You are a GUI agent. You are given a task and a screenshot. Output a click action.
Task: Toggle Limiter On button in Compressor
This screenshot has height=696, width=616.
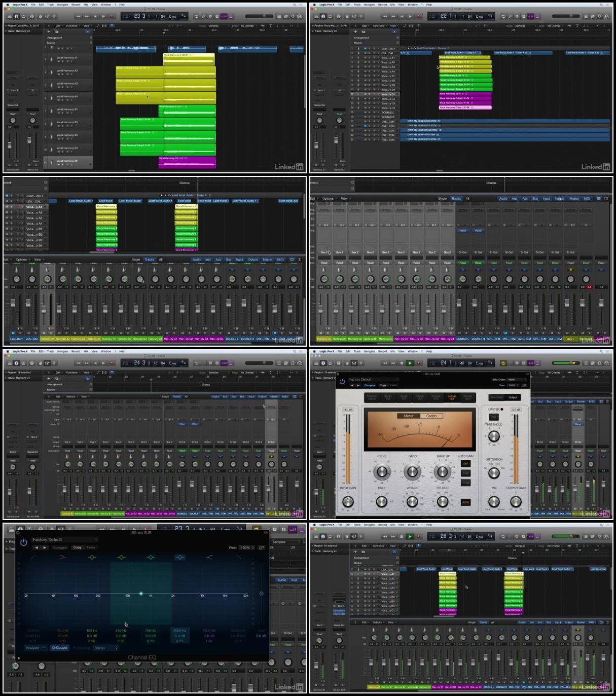click(494, 417)
